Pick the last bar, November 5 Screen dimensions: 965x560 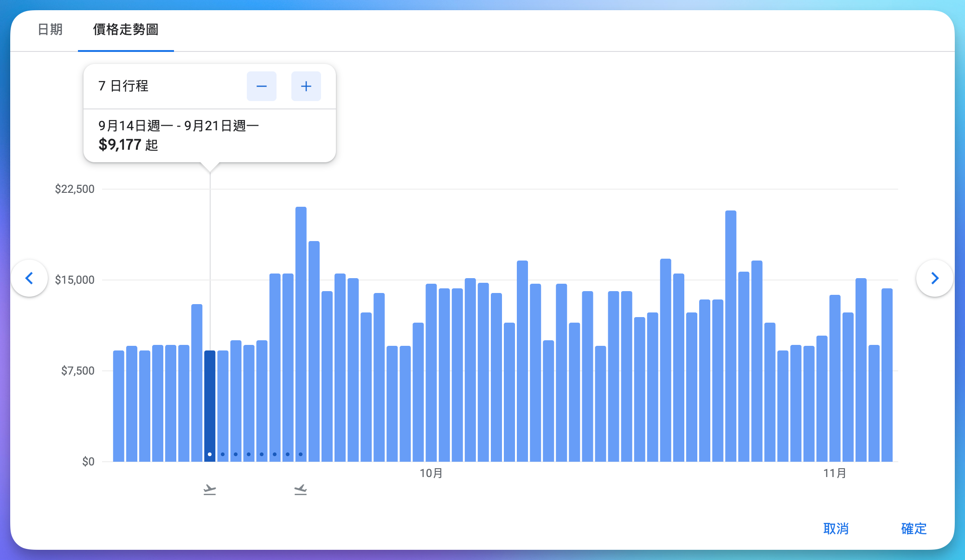tap(887, 375)
